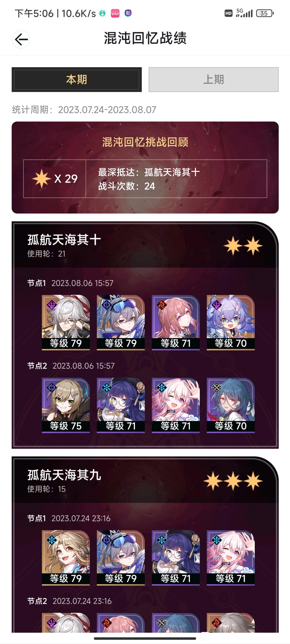Select the level 75 green-eyed character in 其十 node 2
Viewport: 290px width, 644px height.
pyautogui.click(x=66, y=405)
